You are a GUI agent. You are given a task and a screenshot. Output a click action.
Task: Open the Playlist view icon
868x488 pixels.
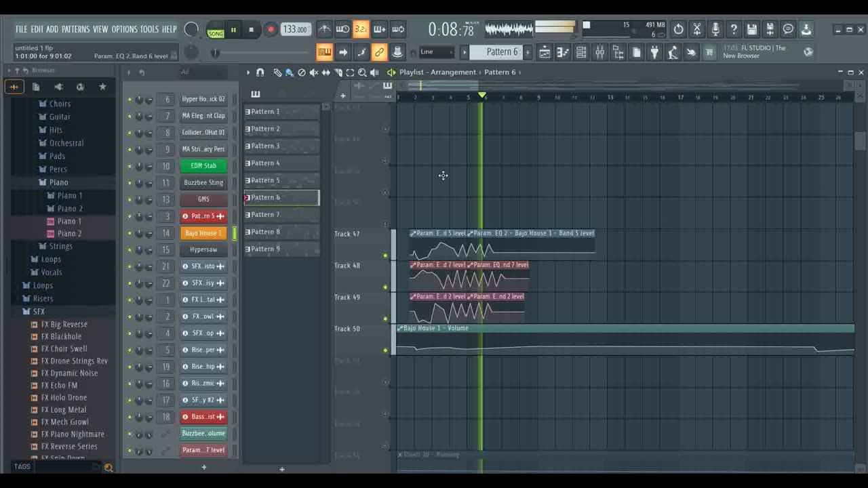[545, 52]
